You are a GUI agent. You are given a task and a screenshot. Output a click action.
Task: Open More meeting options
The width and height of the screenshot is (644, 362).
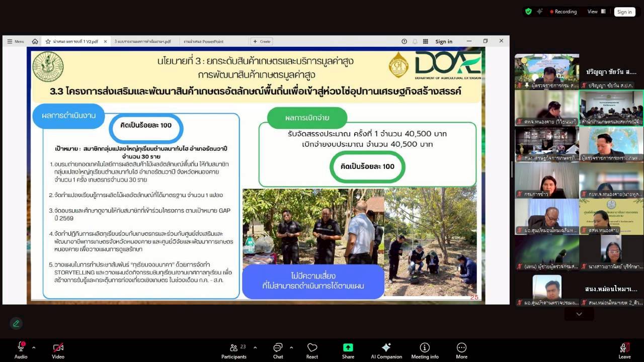tap(461, 348)
